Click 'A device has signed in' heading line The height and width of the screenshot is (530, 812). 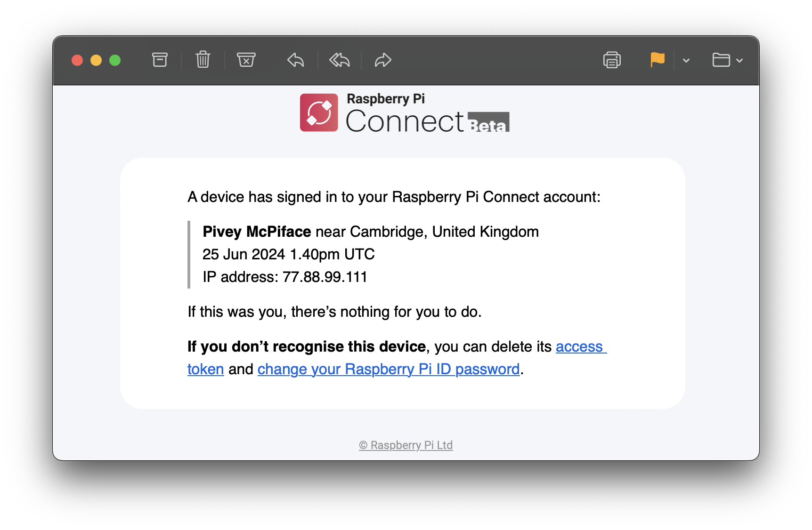[x=394, y=197]
